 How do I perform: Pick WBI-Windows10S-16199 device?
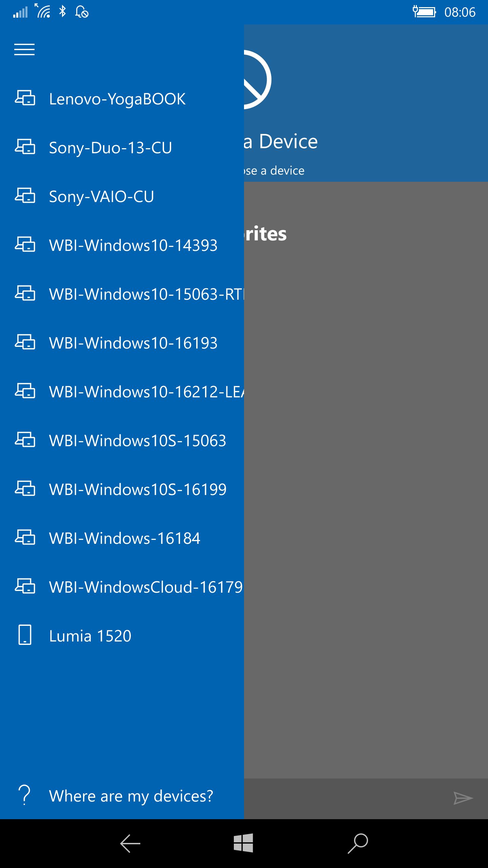coord(122,489)
